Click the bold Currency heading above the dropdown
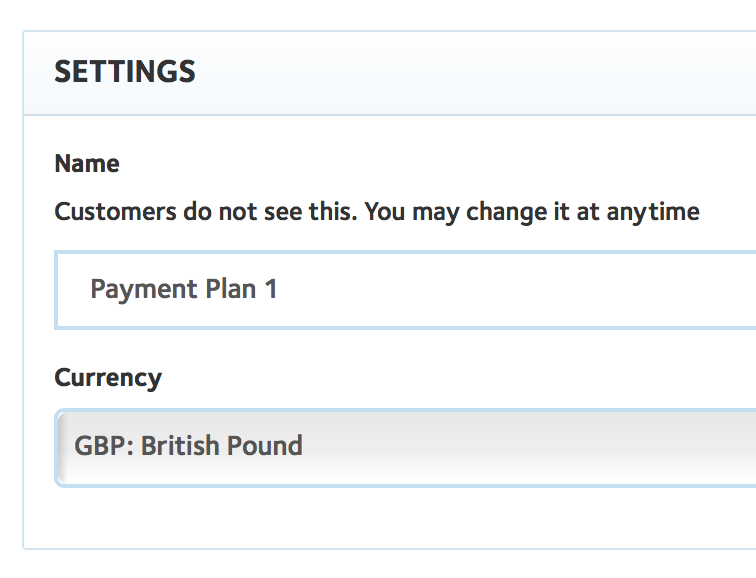756x578 pixels. (108, 378)
